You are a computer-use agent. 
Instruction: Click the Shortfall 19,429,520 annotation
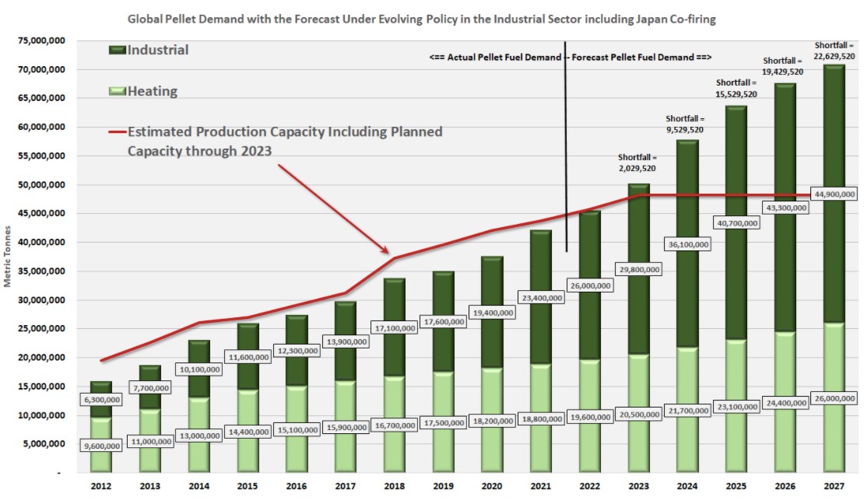(782, 66)
